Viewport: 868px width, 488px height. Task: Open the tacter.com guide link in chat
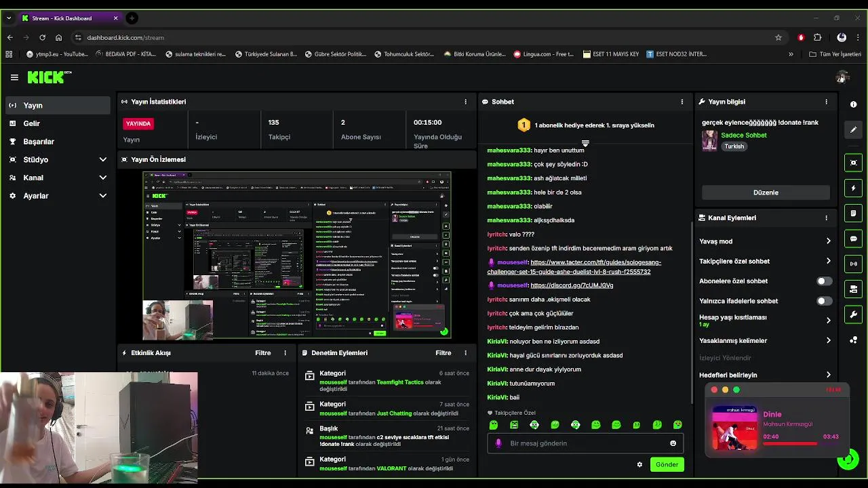(x=574, y=267)
